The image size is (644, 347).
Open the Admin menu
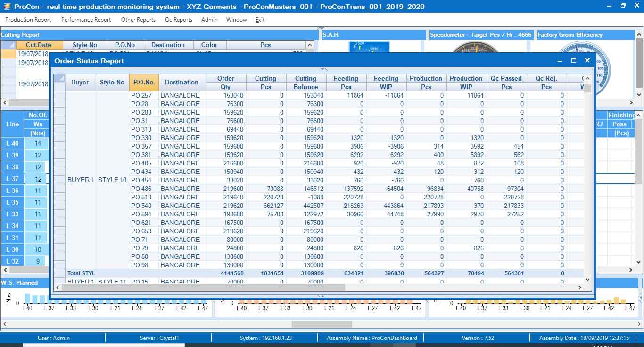point(209,20)
